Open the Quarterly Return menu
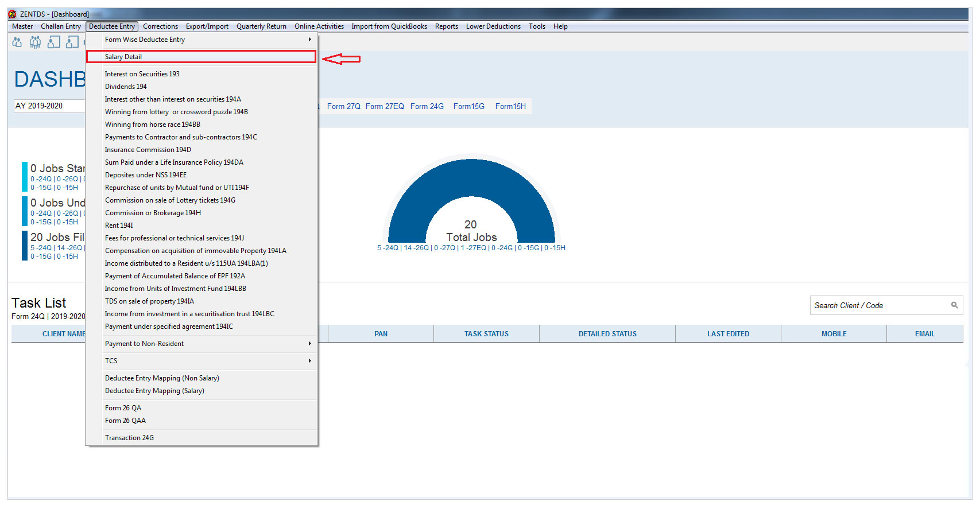The height and width of the screenshot is (509, 980). tap(261, 26)
